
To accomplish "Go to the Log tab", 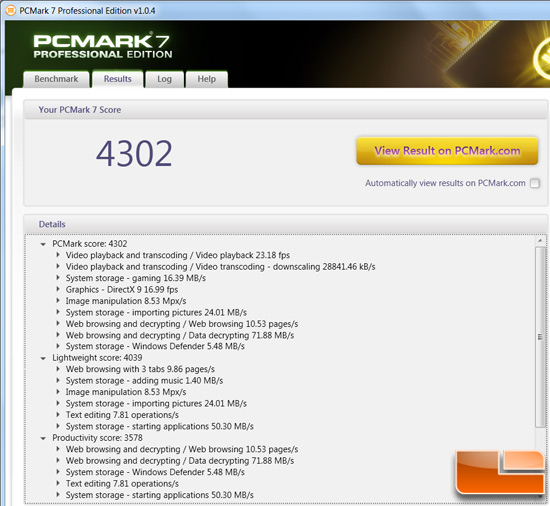I will [x=164, y=79].
